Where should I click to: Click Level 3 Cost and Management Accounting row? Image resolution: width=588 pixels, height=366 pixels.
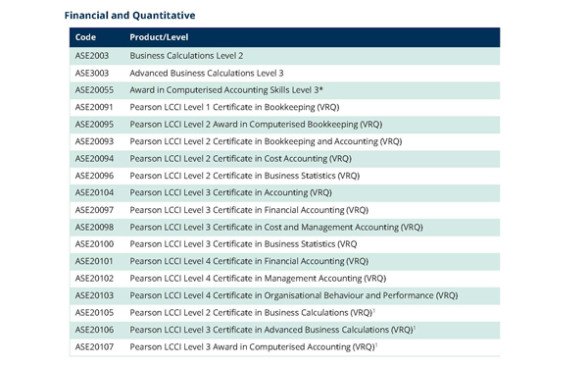(x=284, y=227)
